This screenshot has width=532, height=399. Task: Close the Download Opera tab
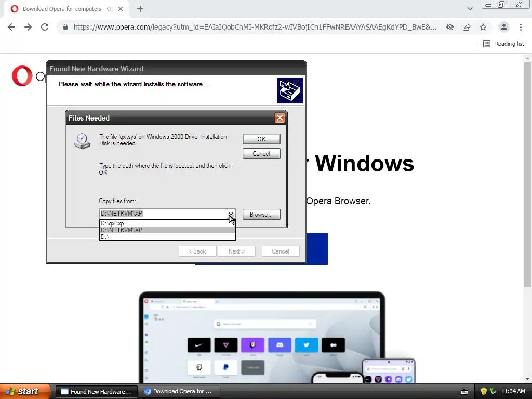pyautogui.click(x=121, y=9)
